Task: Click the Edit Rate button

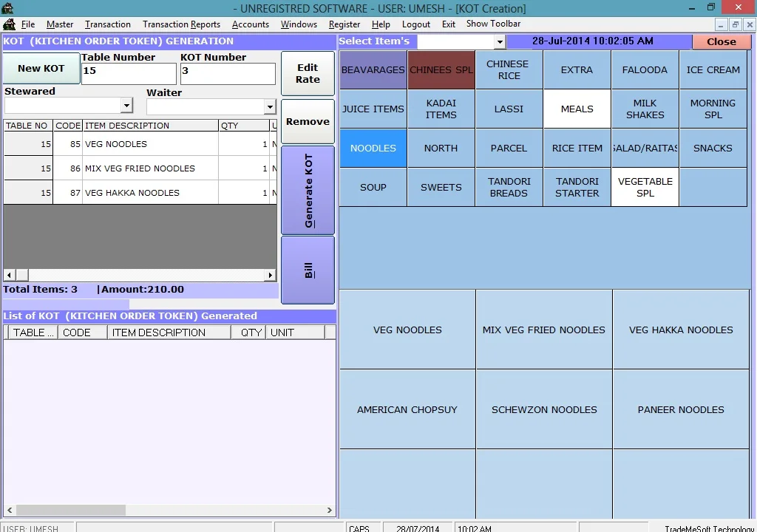Action: click(308, 73)
